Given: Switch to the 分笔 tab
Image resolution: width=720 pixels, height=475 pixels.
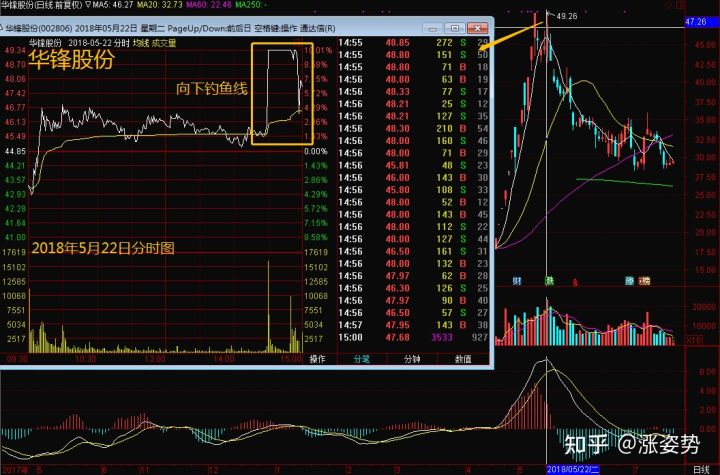Looking at the screenshot, I should (362, 359).
